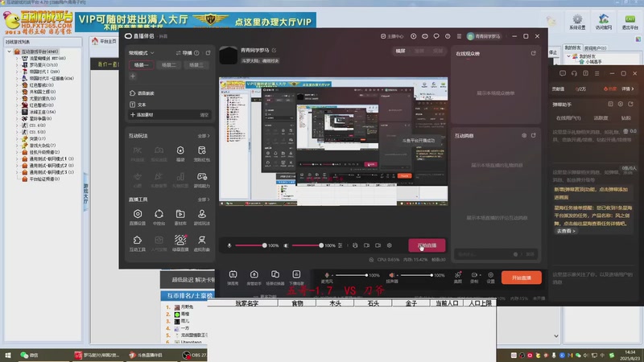Click the speaker icon in 直播伴侣 controls
The width and height of the screenshot is (644, 362).
(x=286, y=245)
